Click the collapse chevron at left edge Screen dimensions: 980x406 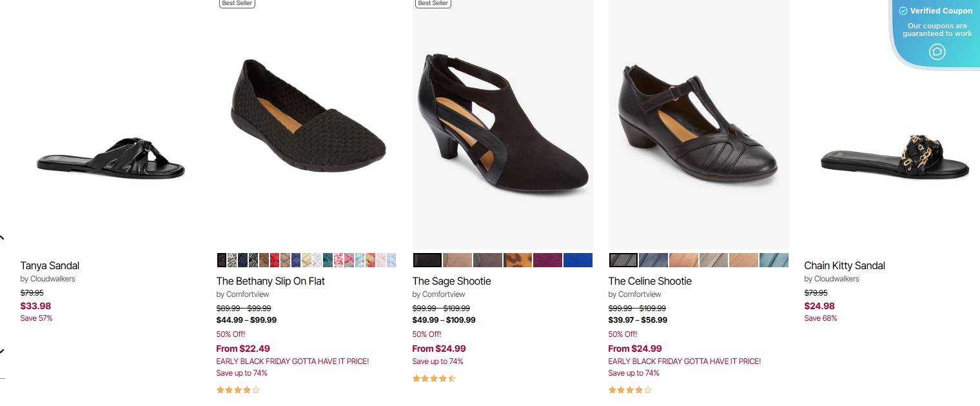pos(2,238)
